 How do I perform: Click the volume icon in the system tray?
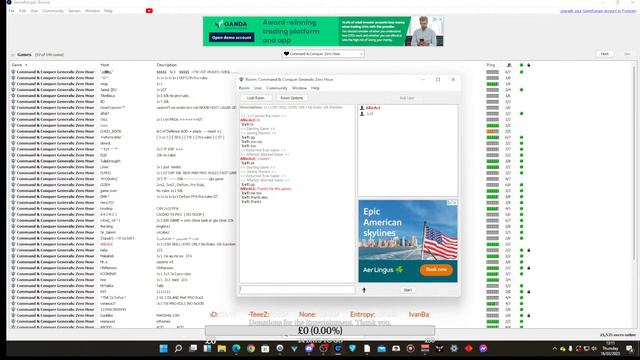(594, 349)
